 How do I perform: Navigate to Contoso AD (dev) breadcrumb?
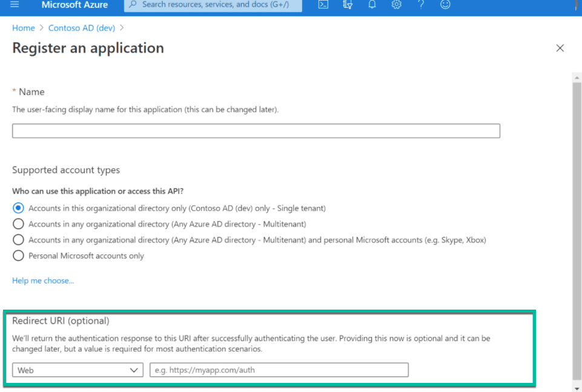click(x=82, y=28)
